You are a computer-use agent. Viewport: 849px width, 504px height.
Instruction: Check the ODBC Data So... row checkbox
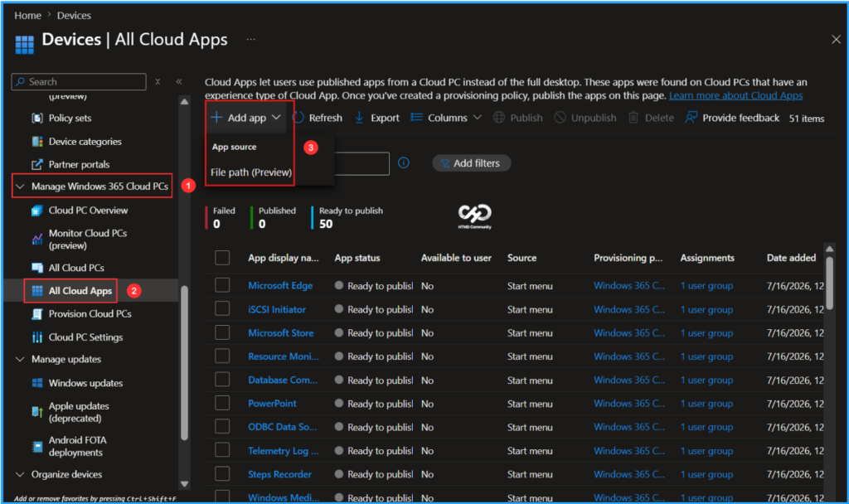[x=222, y=427]
